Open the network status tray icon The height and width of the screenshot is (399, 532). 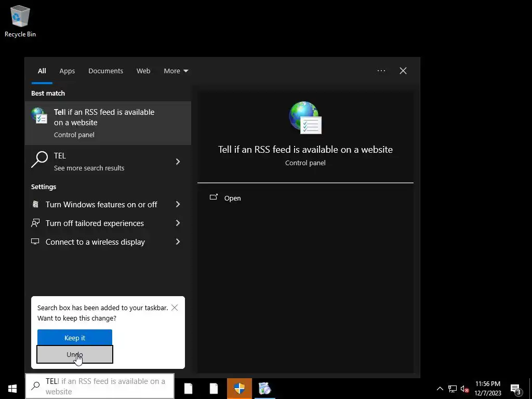pyautogui.click(x=453, y=389)
